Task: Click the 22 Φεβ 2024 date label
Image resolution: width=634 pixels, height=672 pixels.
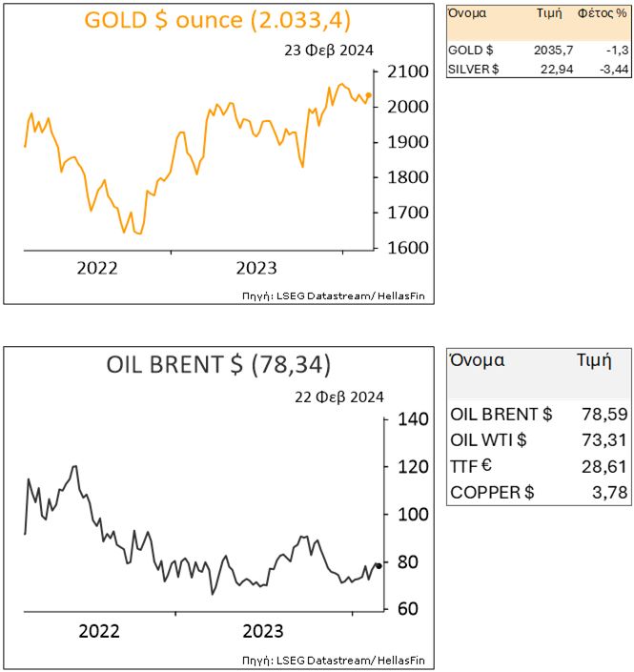Action: 341,397
